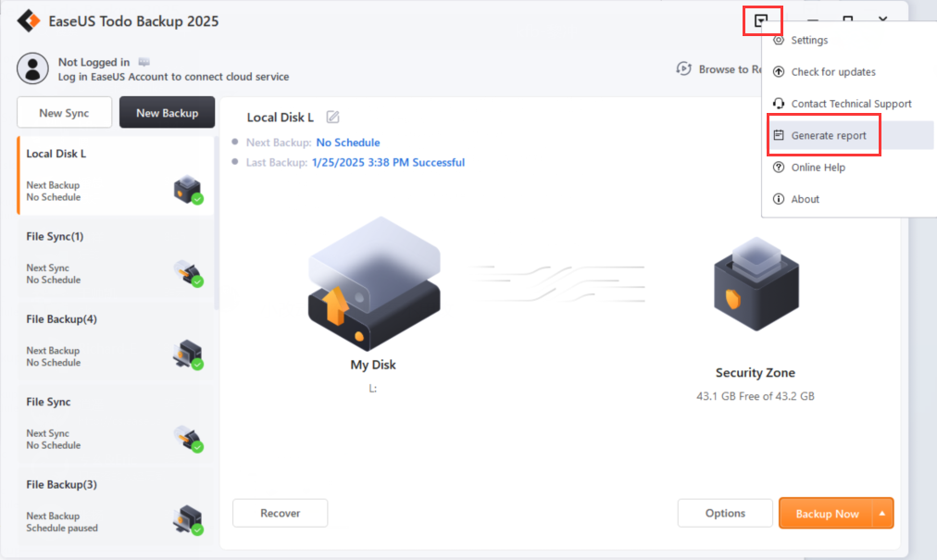The height and width of the screenshot is (560, 937).
Task: Click the Not Logged in label
Action: pyautogui.click(x=94, y=62)
